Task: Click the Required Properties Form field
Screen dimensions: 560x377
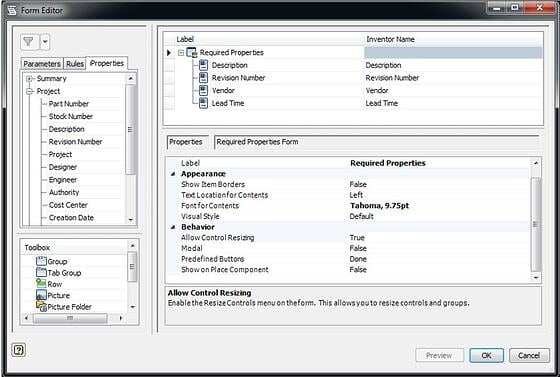Action: click(376, 142)
